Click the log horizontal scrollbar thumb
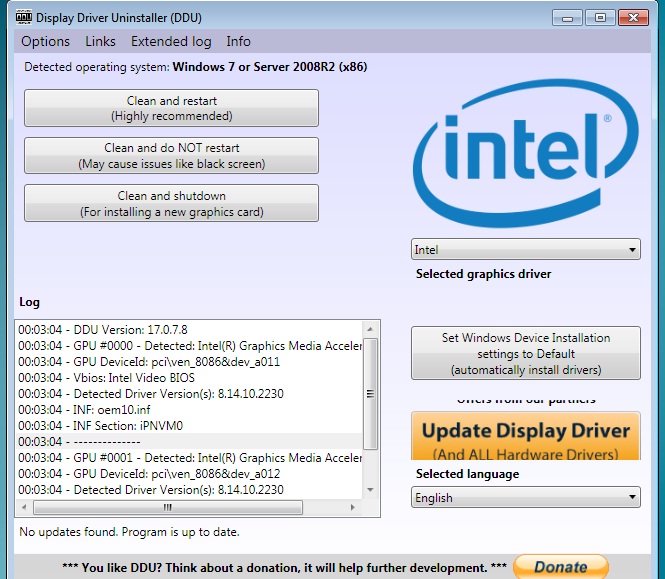The height and width of the screenshot is (579, 665). tap(168, 507)
